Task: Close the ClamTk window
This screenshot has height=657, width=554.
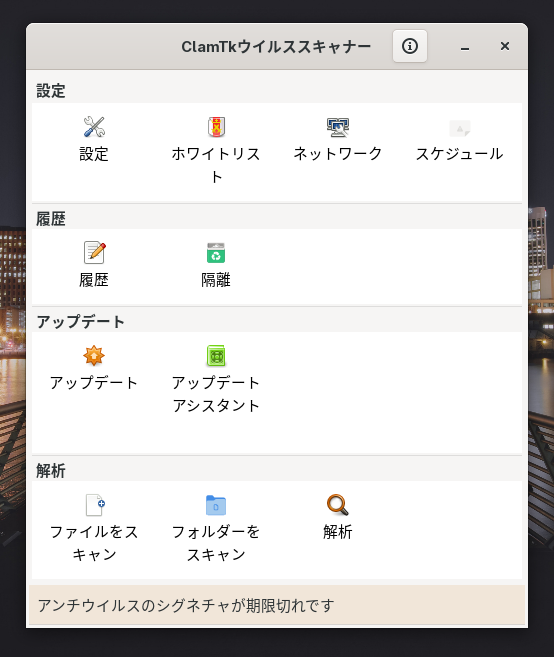Action: point(505,46)
